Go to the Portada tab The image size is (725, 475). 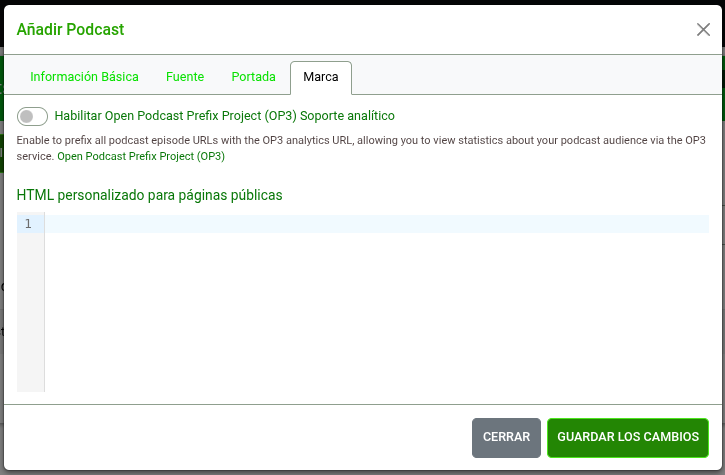pos(253,77)
